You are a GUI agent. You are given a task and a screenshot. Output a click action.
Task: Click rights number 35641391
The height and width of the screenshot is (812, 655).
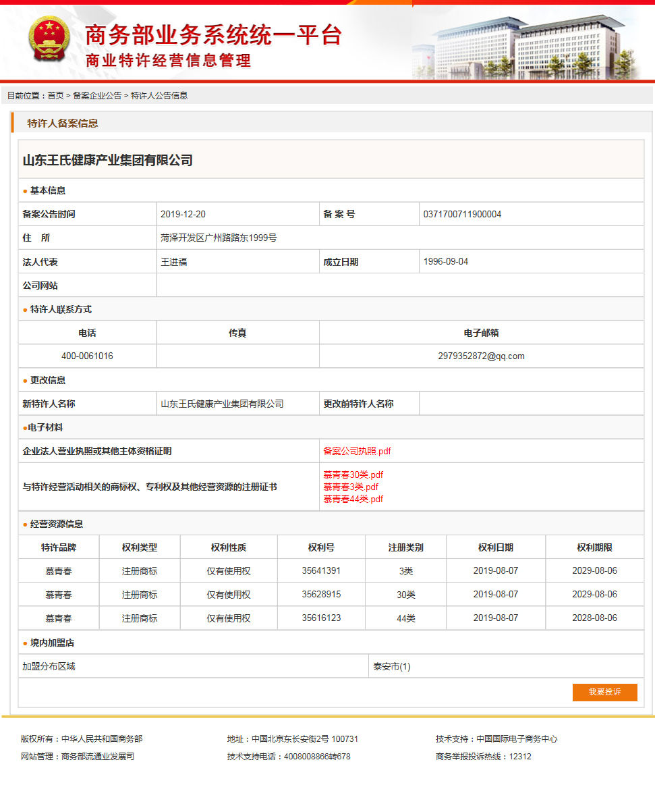coord(321,570)
